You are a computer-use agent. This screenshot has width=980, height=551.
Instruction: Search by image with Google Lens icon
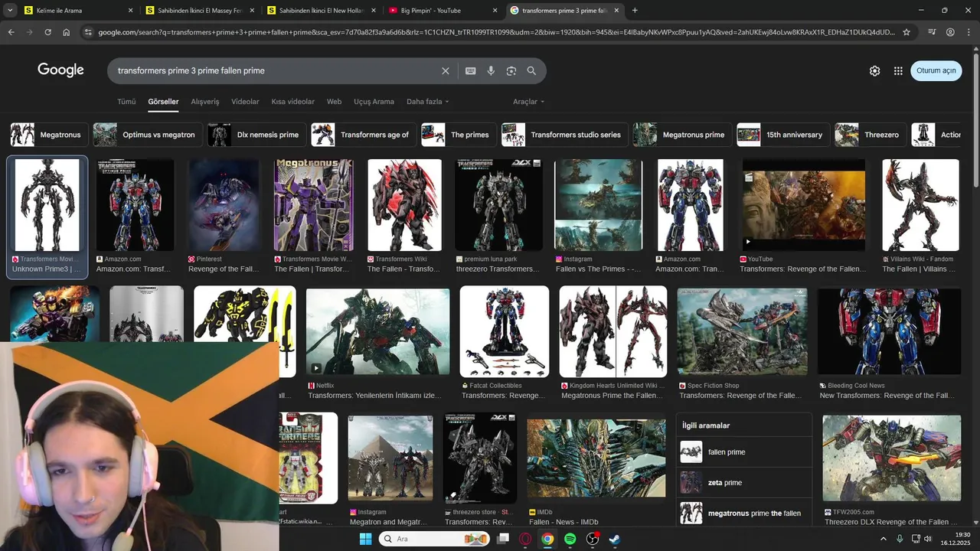(511, 70)
